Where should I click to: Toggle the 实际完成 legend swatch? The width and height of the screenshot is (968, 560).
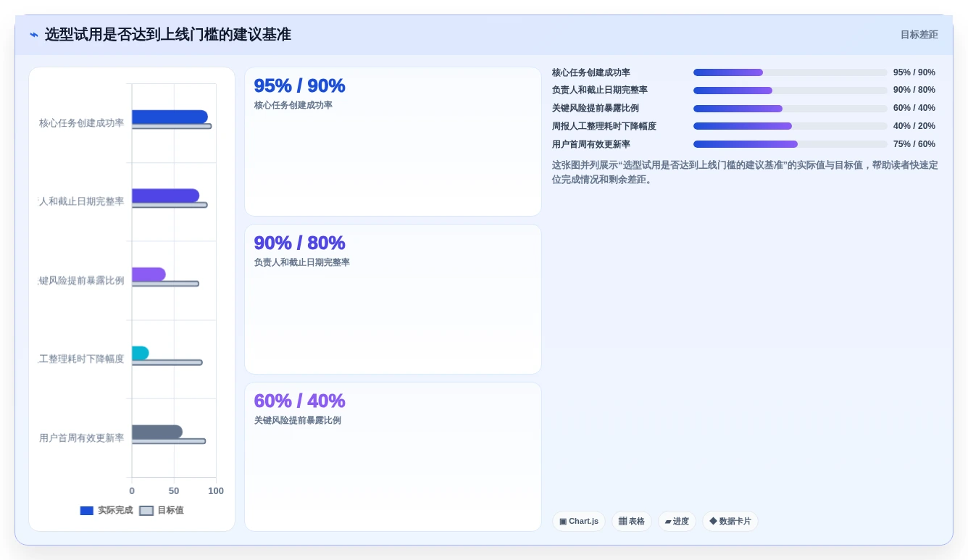coord(87,511)
